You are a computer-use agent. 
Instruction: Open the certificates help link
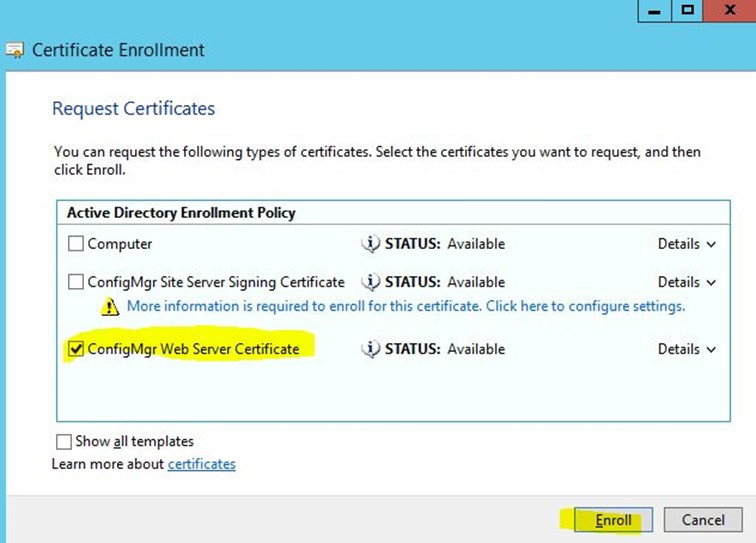(x=202, y=464)
